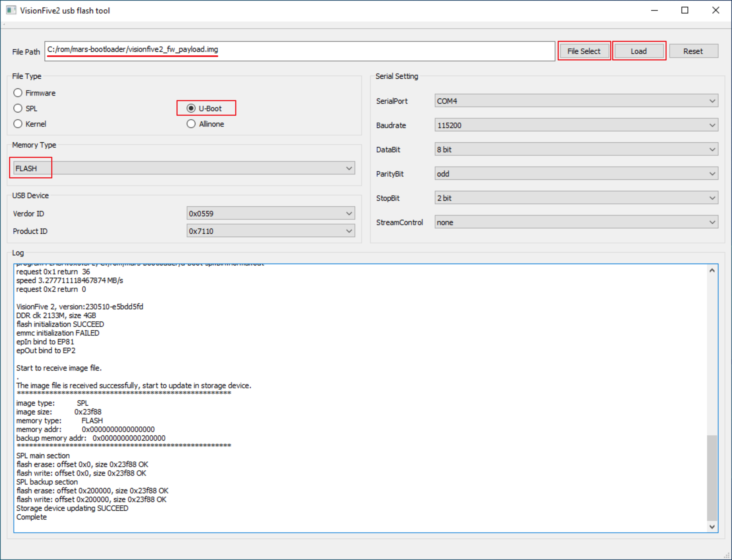
Task: Click the VisionFive2 app icon in title bar
Action: [11, 10]
